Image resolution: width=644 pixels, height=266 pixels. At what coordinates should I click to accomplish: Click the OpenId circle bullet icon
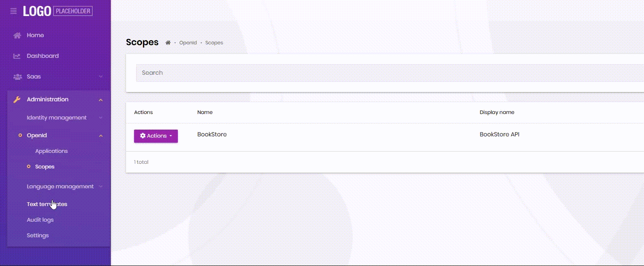tap(20, 136)
